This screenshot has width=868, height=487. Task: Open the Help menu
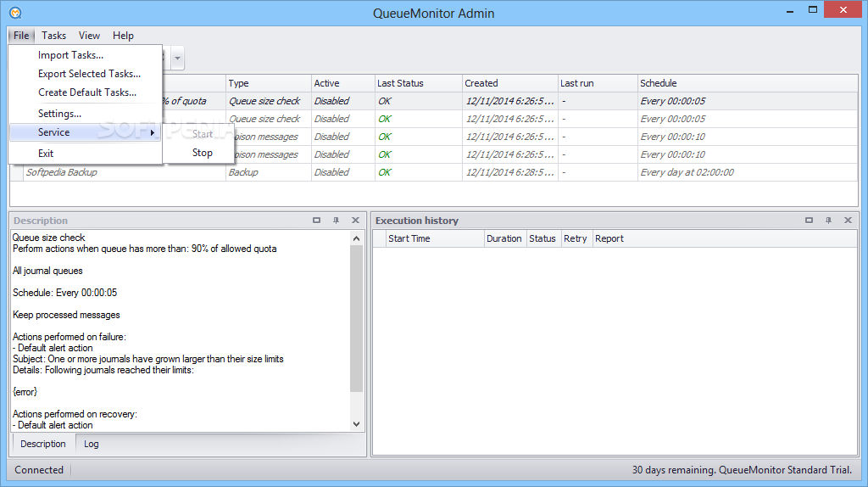click(x=123, y=36)
